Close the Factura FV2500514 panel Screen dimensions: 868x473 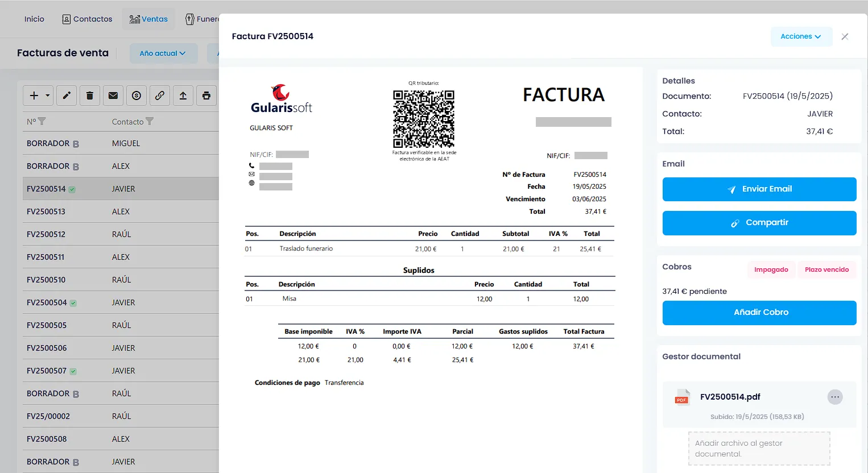pyautogui.click(x=845, y=36)
